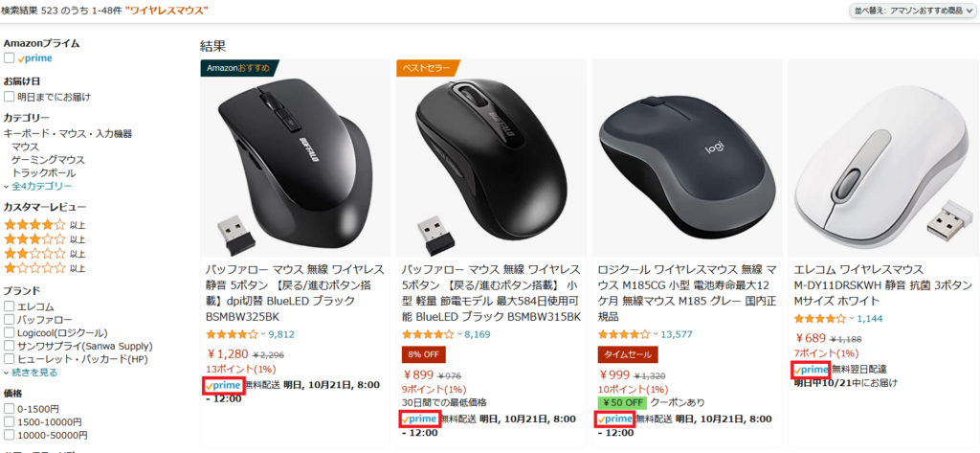The image size is (980, 453).
Task: Open the 9,812 reviews link
Action: pos(281,334)
